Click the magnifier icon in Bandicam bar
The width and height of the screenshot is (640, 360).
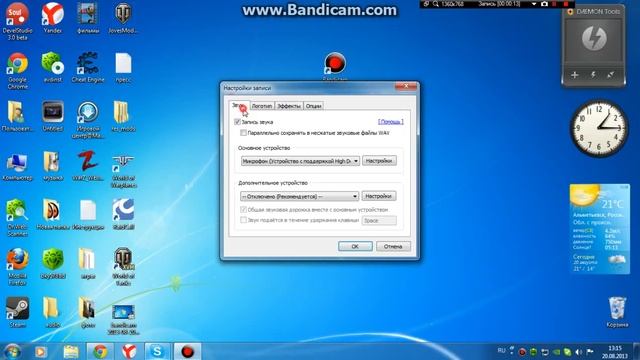point(436,4)
